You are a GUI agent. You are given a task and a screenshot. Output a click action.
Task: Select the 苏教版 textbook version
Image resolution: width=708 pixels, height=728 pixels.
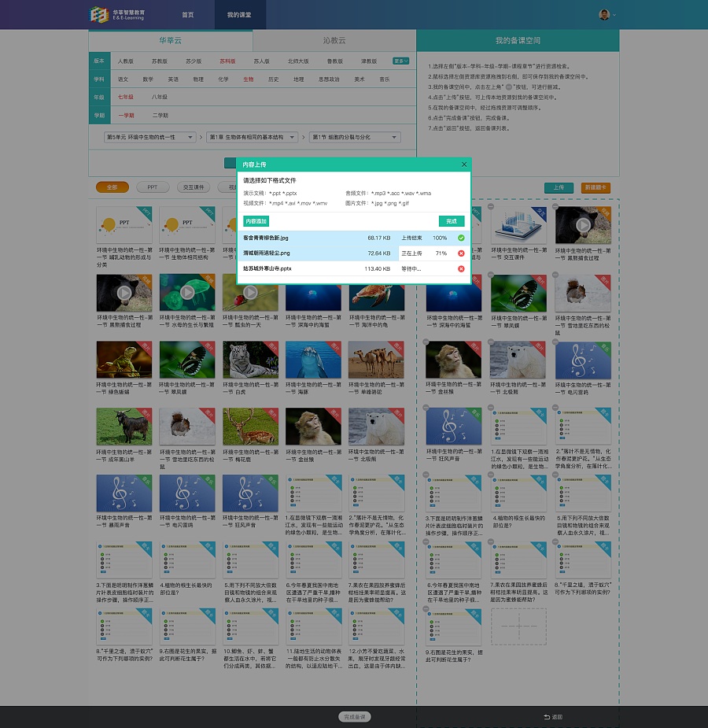click(x=159, y=61)
